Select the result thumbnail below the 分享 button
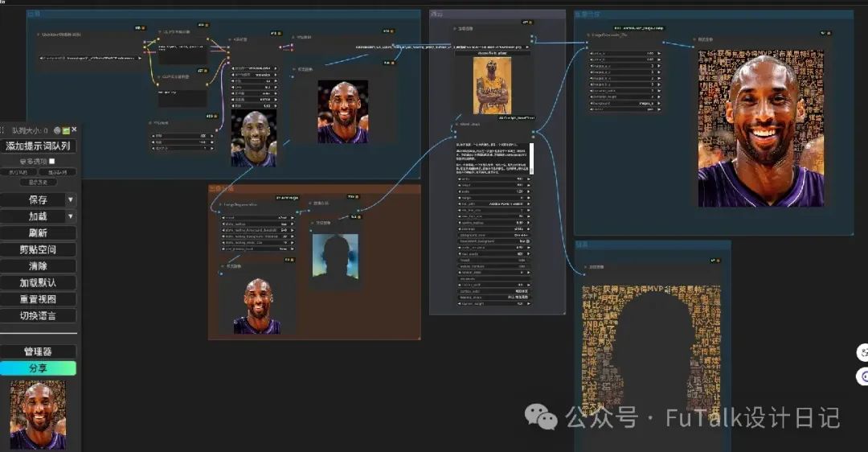 [38, 414]
